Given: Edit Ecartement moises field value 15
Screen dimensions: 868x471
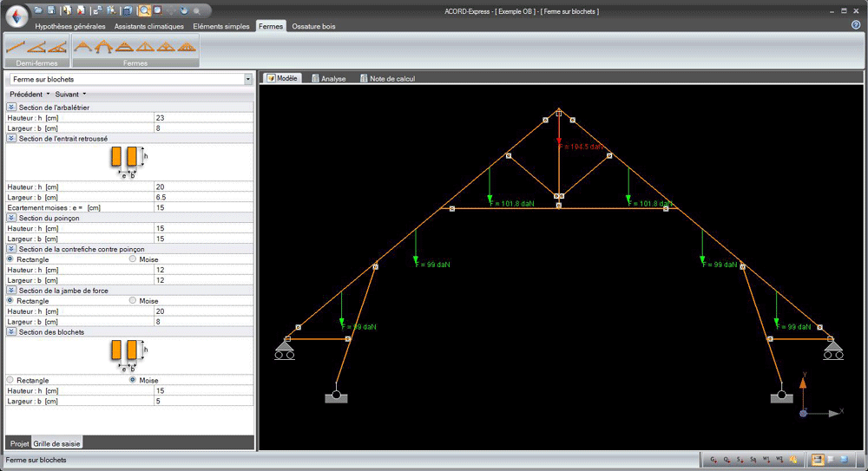Looking at the screenshot, I should (203, 207).
